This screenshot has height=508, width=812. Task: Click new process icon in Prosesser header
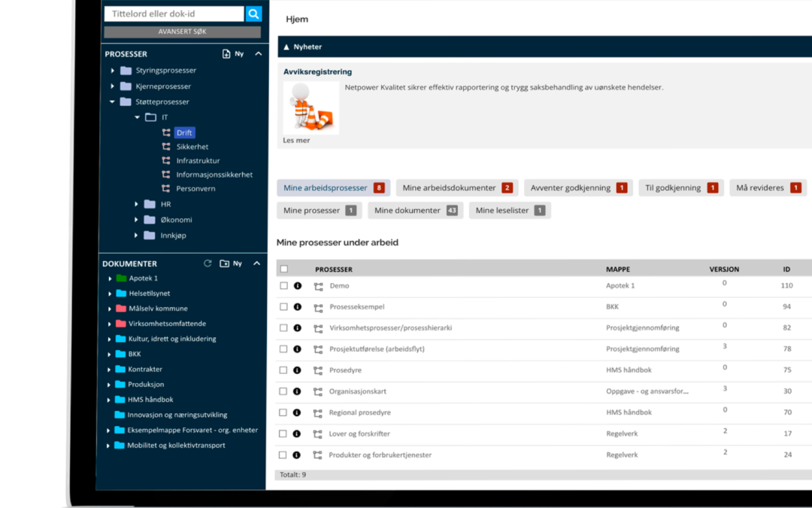click(226, 54)
